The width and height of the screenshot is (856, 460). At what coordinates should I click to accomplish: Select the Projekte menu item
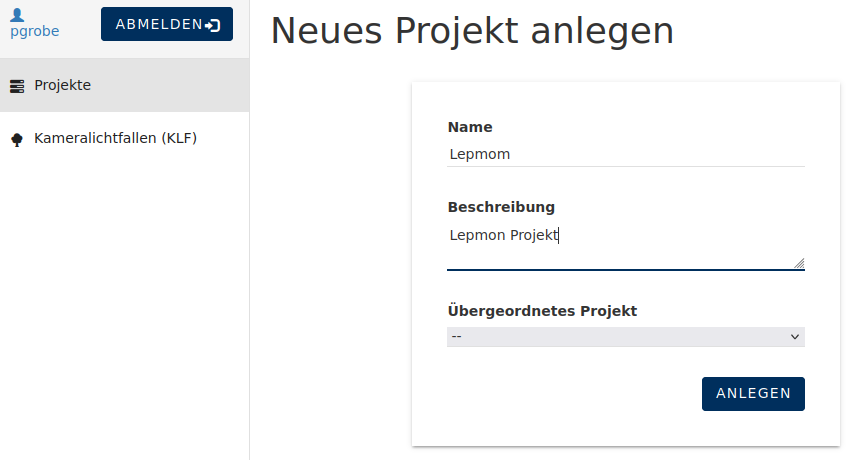(x=124, y=85)
